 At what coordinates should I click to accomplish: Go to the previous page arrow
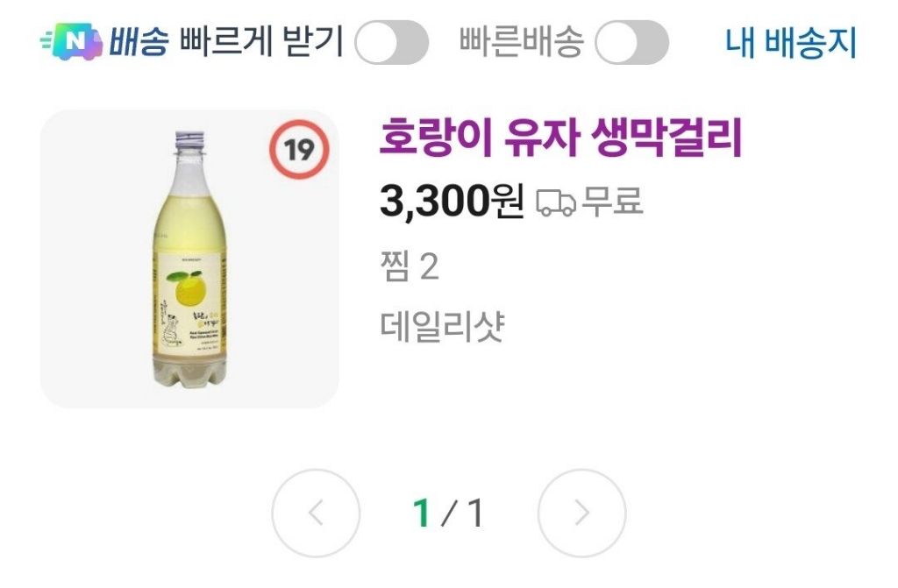[316, 514]
